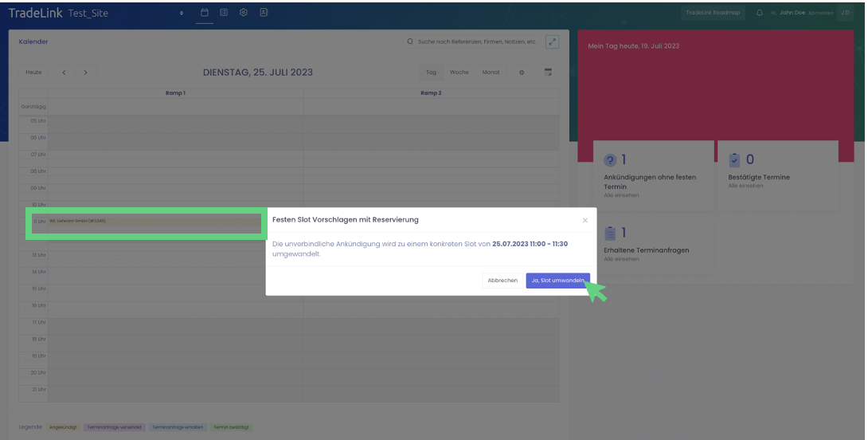Image resolution: width=868 pixels, height=440 pixels.
Task: Click the Abmelden link
Action: coord(821,14)
